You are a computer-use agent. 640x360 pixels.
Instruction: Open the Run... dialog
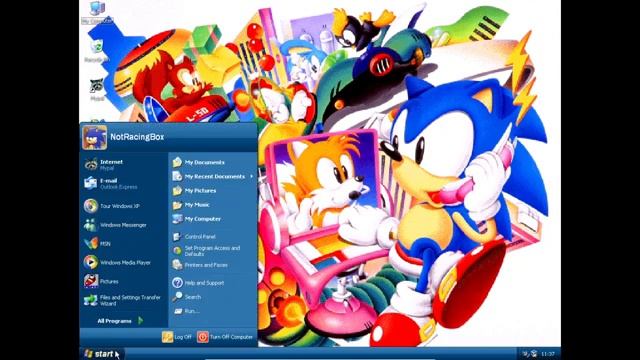(213, 311)
